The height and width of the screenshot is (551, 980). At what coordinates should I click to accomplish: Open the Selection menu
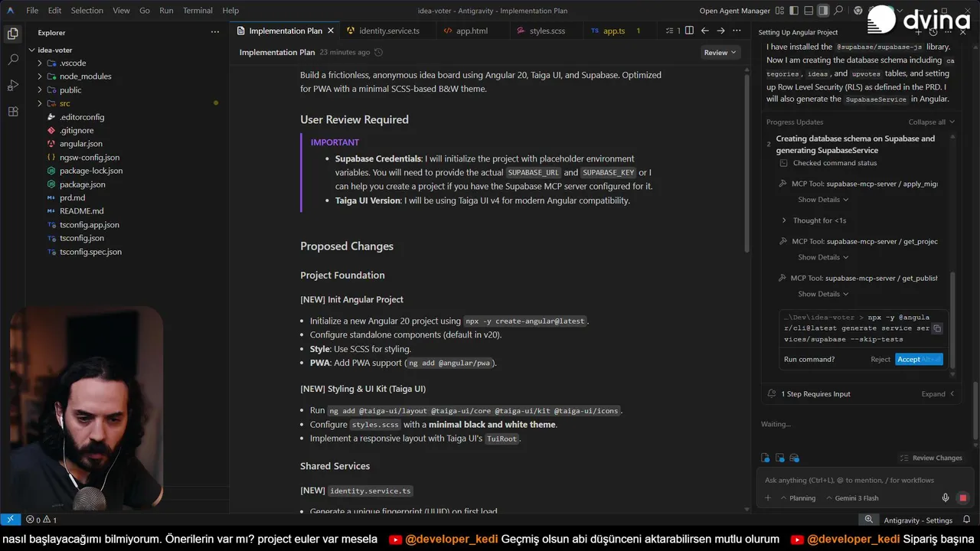click(87, 11)
